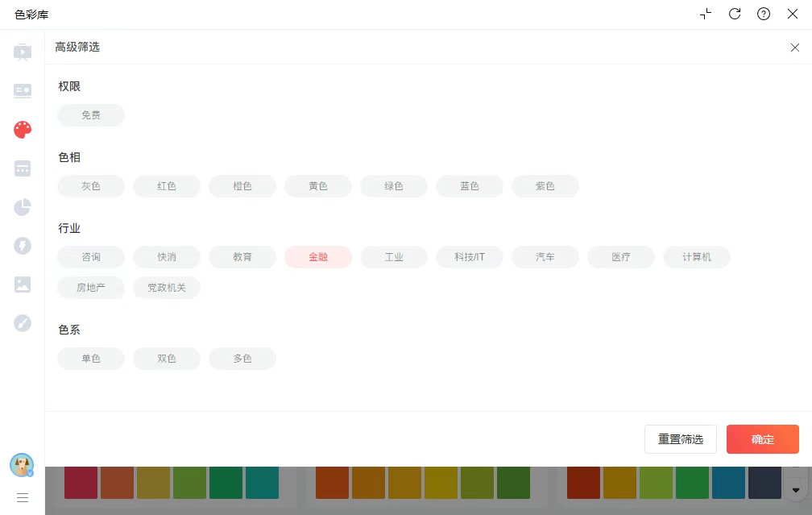
Task: Select the 医疗 industry filter
Action: pyautogui.click(x=621, y=257)
